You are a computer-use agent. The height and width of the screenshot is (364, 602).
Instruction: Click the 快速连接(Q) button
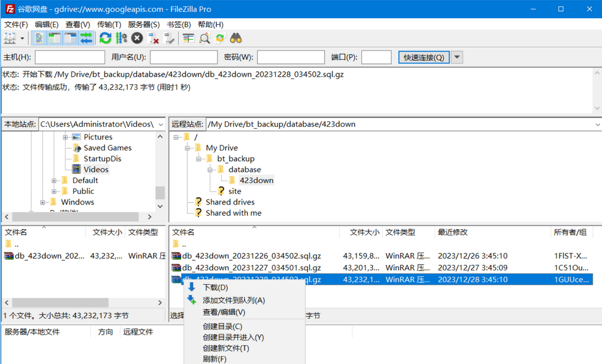point(424,57)
